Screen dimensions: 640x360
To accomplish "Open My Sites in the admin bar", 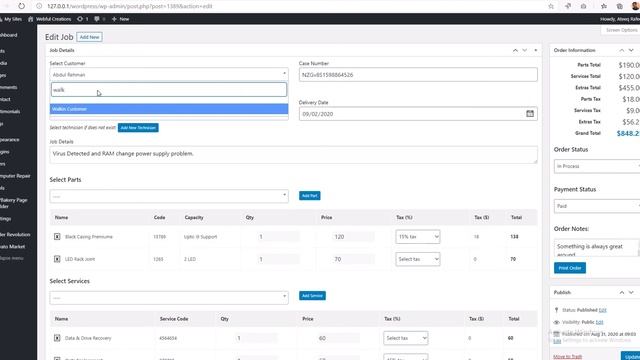I will (x=11, y=19).
